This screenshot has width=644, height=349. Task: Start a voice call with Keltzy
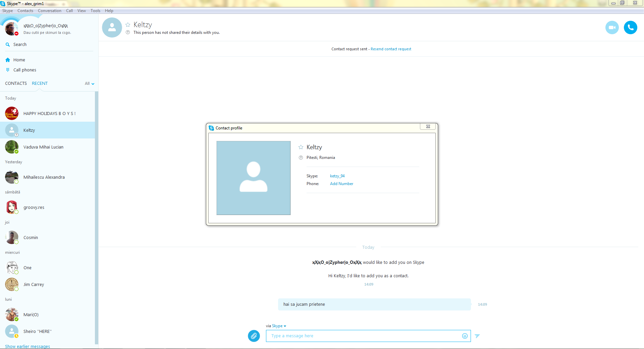coord(630,27)
